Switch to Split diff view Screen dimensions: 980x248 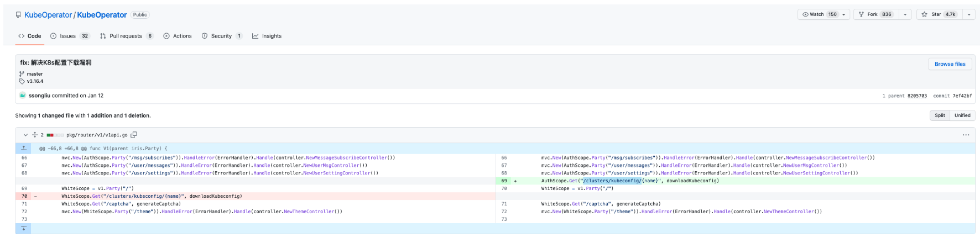coord(940,115)
